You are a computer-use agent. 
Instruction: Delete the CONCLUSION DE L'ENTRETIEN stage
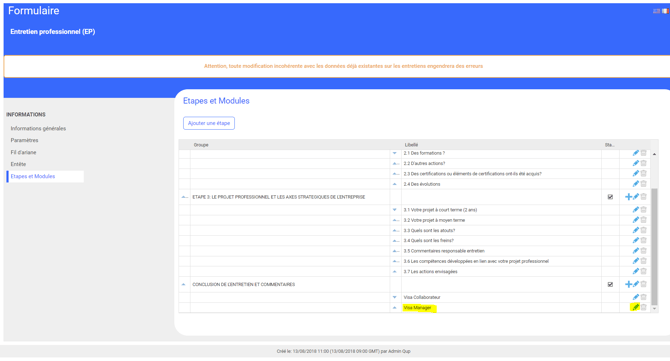pos(644,285)
